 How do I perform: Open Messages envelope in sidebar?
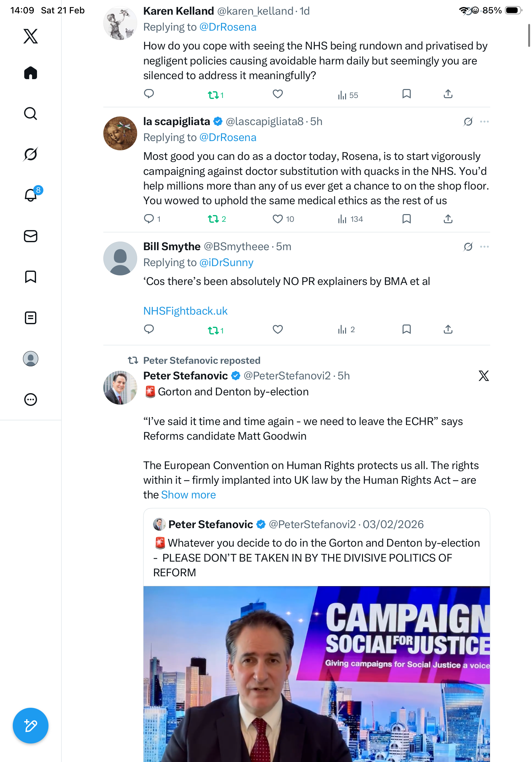(x=31, y=236)
